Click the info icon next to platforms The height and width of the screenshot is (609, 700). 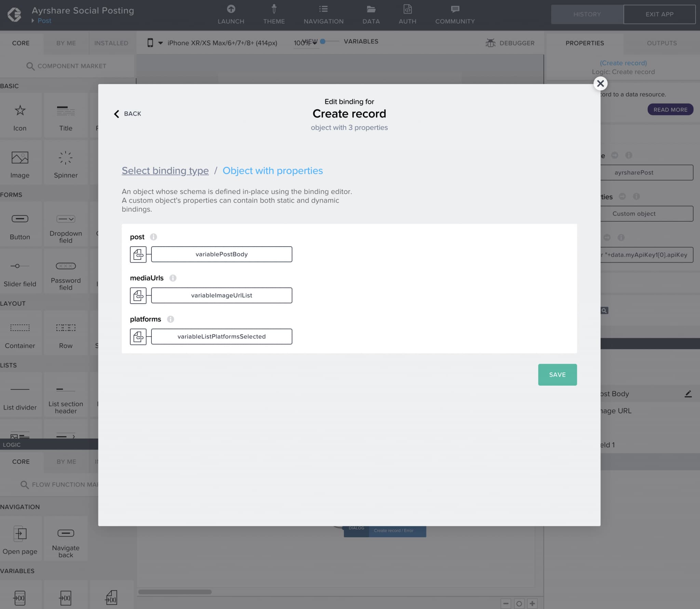(x=171, y=319)
